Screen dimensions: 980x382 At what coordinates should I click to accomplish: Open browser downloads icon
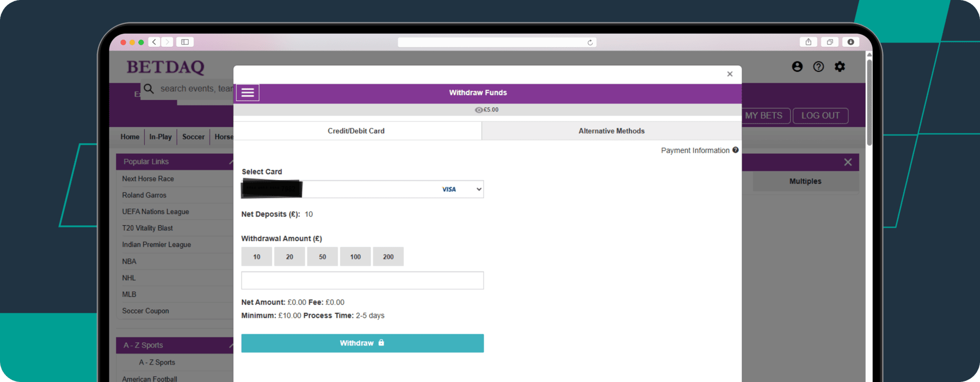click(x=851, y=42)
